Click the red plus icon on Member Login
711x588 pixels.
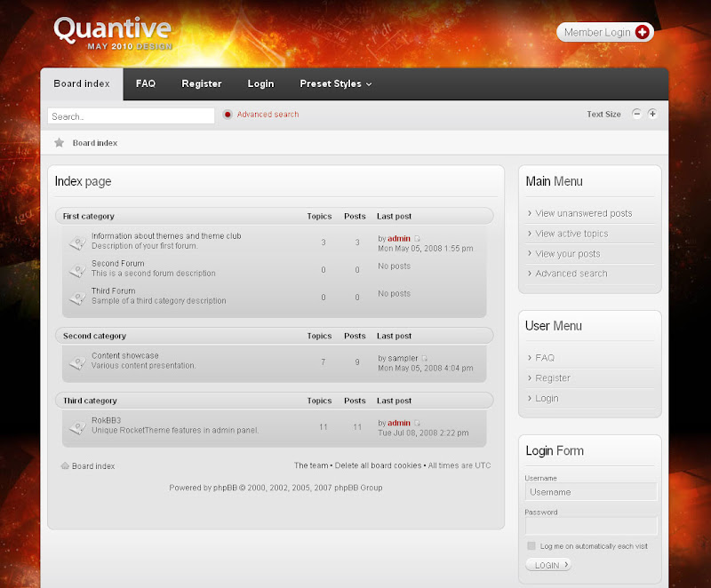coord(642,32)
